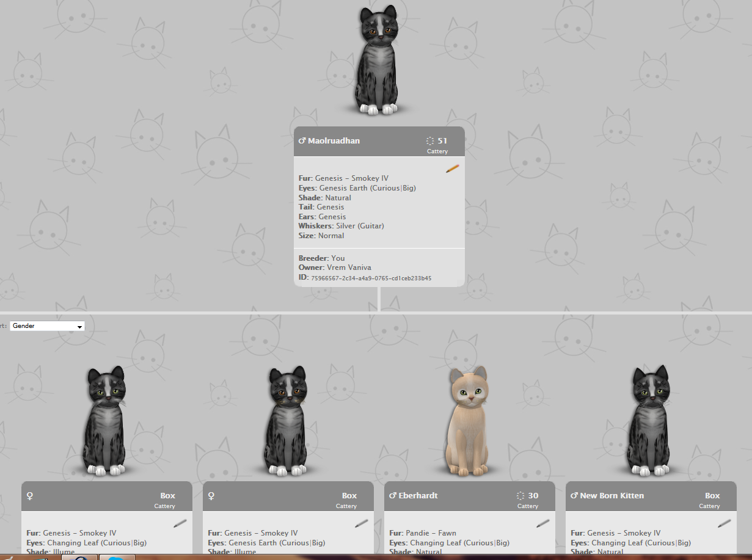Click the gray pencil icon on Eberhardt's card

click(543, 523)
